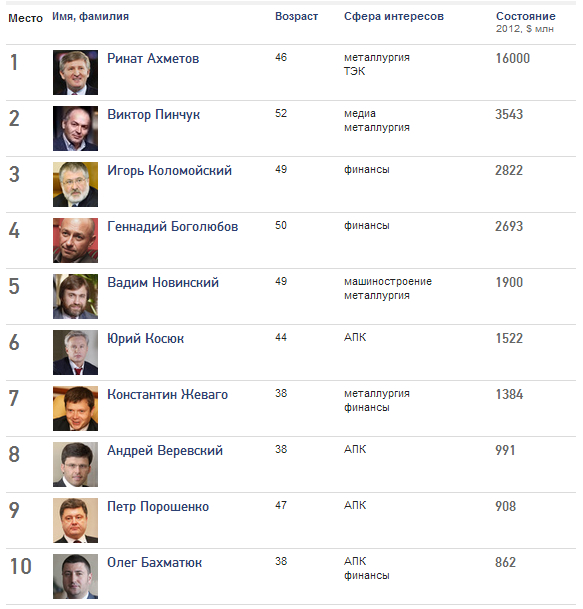
Task: Click the Андрей Веревский name link
Action: coord(165,451)
